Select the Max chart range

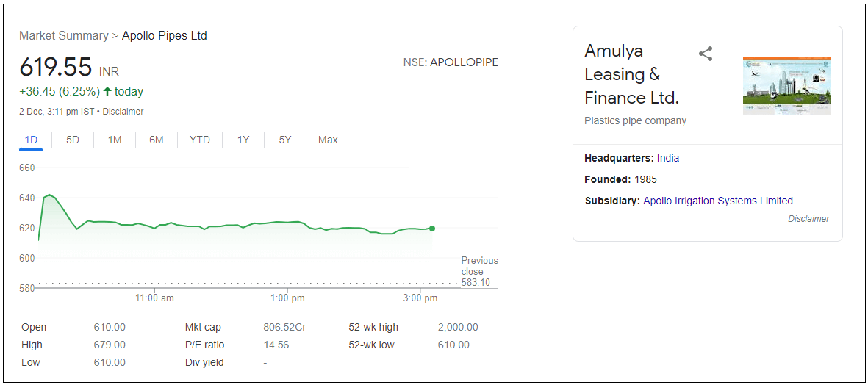[x=328, y=140]
